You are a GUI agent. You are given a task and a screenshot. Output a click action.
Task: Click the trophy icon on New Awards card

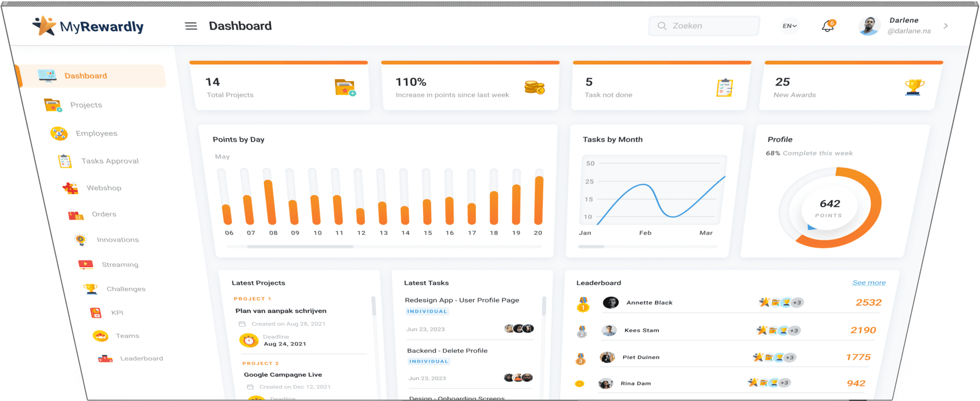point(914,87)
